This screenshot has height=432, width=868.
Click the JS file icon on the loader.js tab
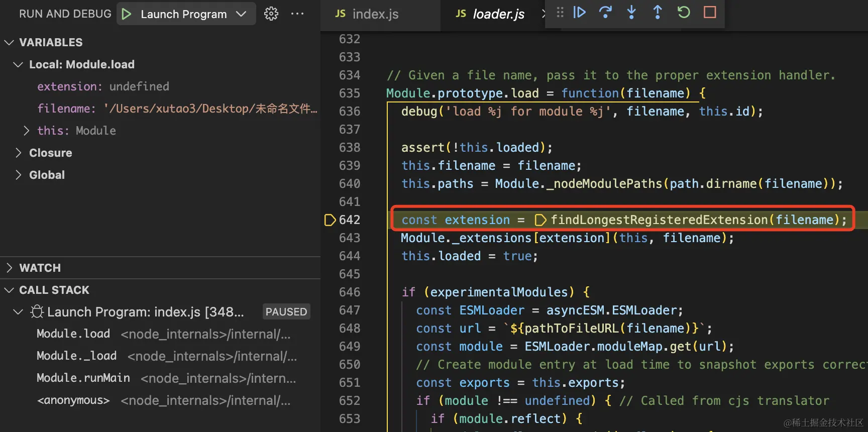point(461,14)
